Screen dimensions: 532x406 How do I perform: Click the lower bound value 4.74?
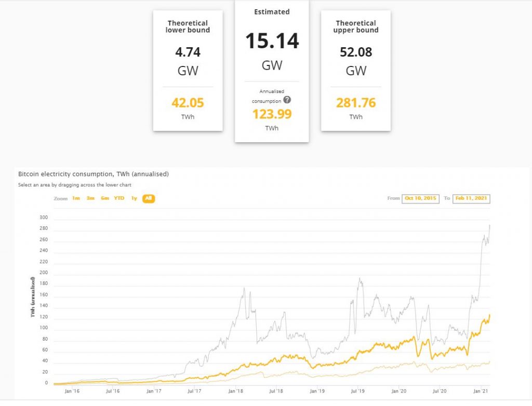[x=188, y=52]
